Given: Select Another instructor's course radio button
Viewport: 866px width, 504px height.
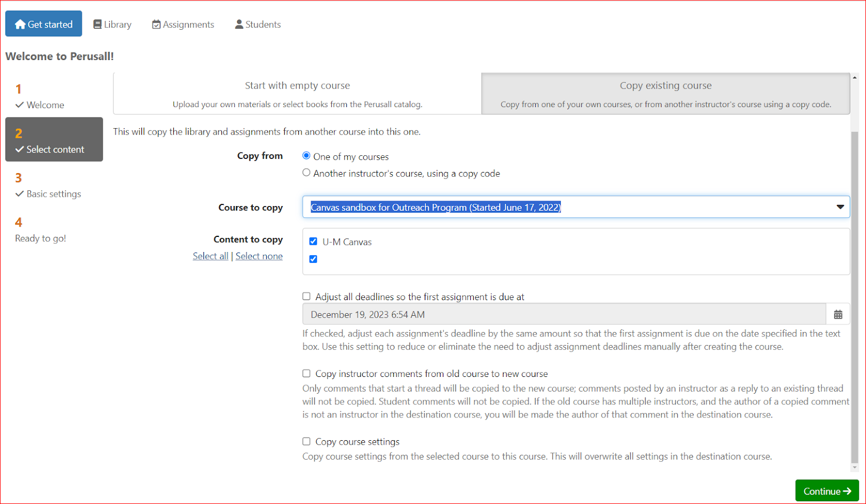Looking at the screenshot, I should pos(306,173).
